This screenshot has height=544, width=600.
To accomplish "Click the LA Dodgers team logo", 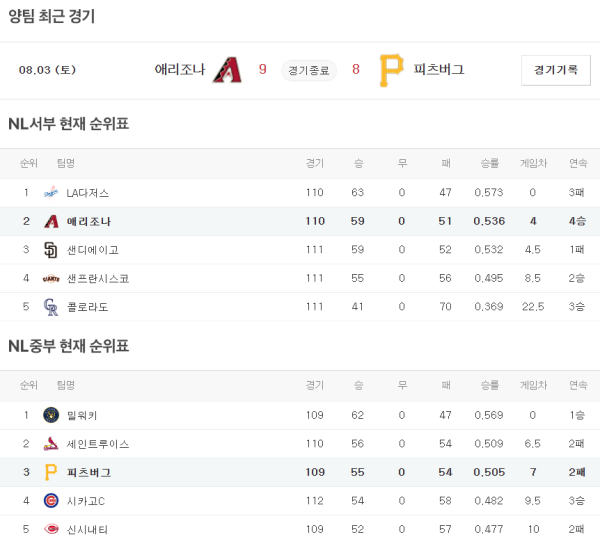I will click(51, 193).
